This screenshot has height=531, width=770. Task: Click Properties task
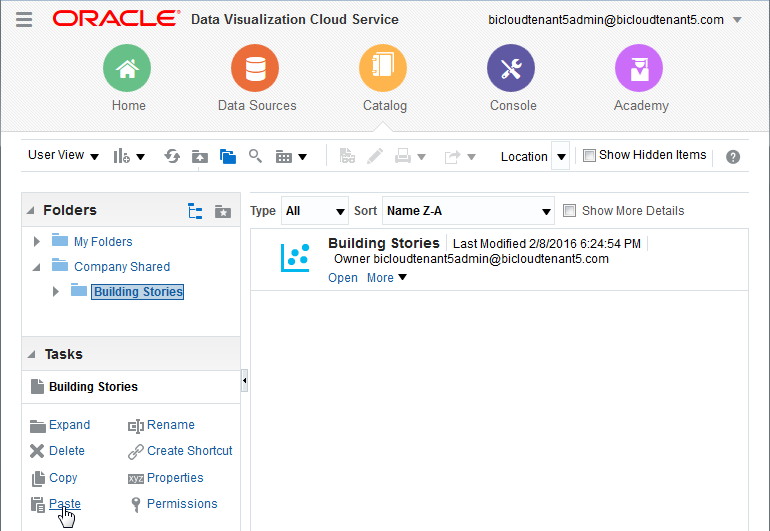click(175, 477)
